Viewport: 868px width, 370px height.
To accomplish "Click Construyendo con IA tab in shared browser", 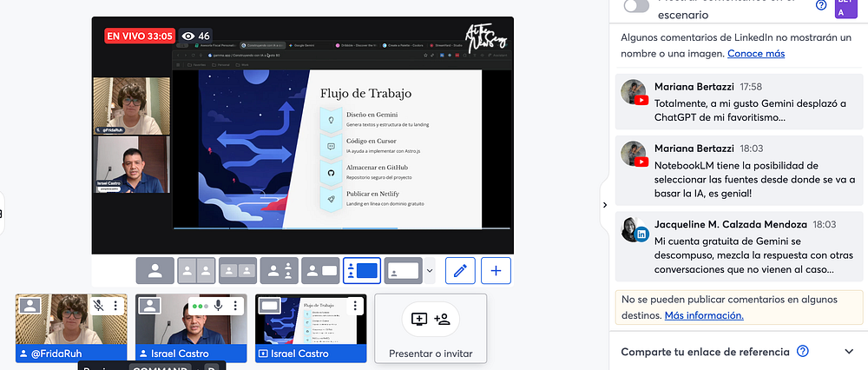I will [262, 45].
